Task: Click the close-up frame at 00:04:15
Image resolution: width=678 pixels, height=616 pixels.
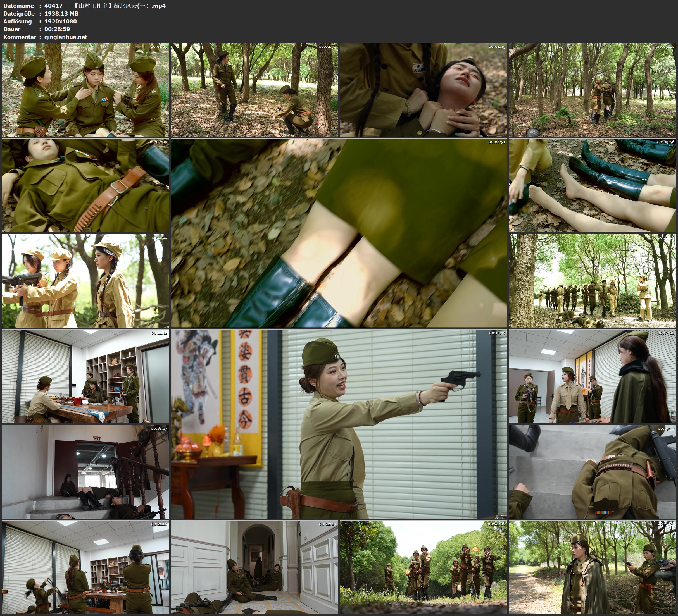Action: [424, 89]
